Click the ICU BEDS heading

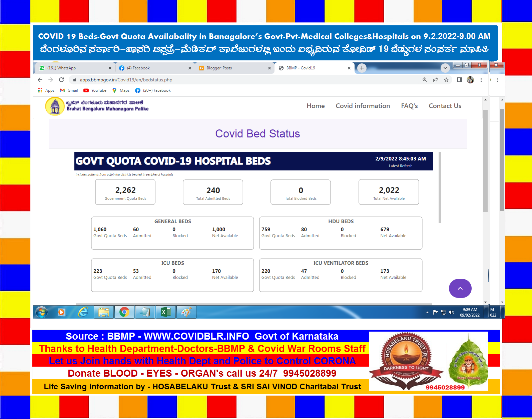click(x=172, y=263)
